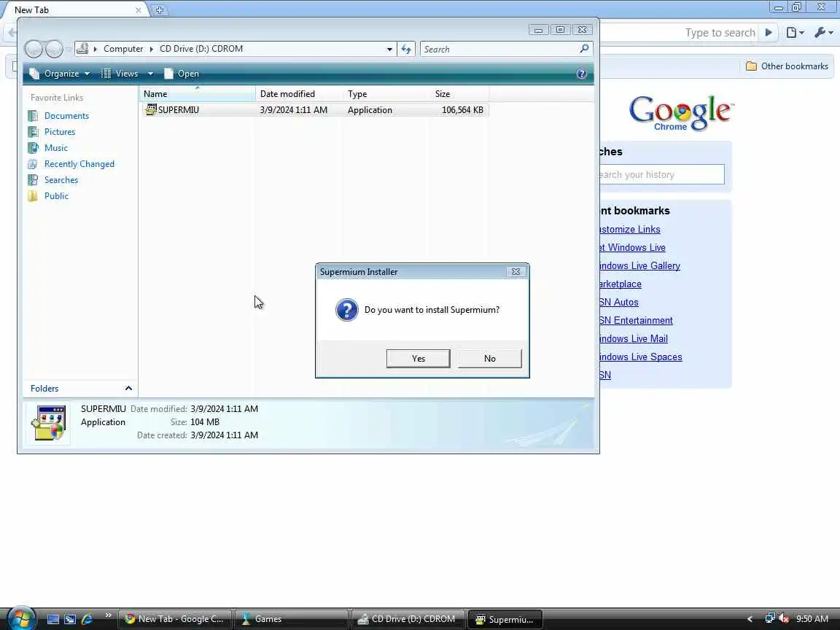
Task: Click the Explorer Forward navigation button
Action: click(x=54, y=49)
